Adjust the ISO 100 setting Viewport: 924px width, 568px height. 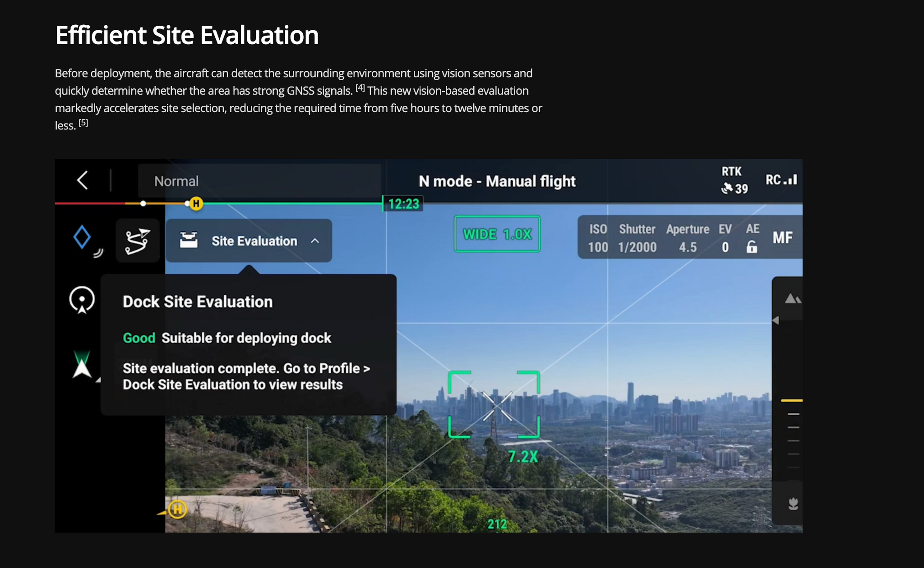(x=598, y=238)
